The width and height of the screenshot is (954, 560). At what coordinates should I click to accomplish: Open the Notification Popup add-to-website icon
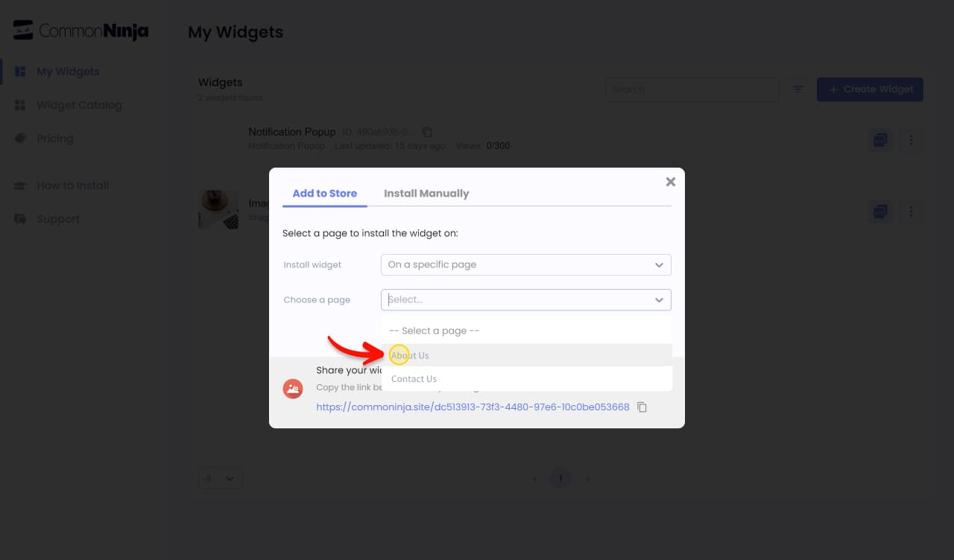(x=880, y=140)
